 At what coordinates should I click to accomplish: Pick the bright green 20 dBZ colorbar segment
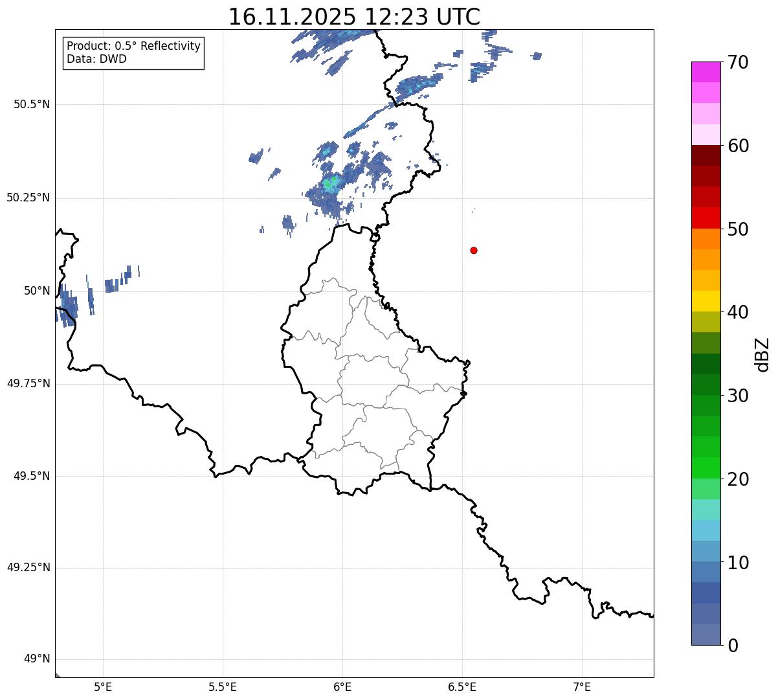pyautogui.click(x=706, y=468)
